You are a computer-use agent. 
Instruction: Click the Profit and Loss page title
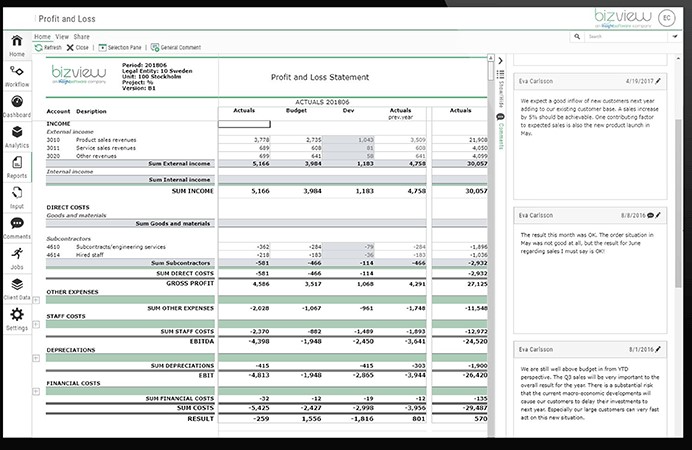click(x=67, y=19)
